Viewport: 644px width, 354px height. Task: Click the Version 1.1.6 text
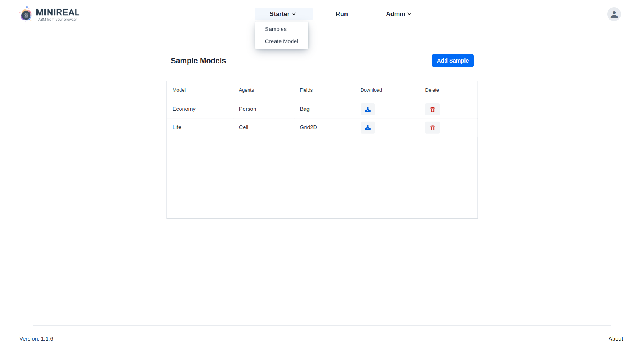[x=36, y=339]
